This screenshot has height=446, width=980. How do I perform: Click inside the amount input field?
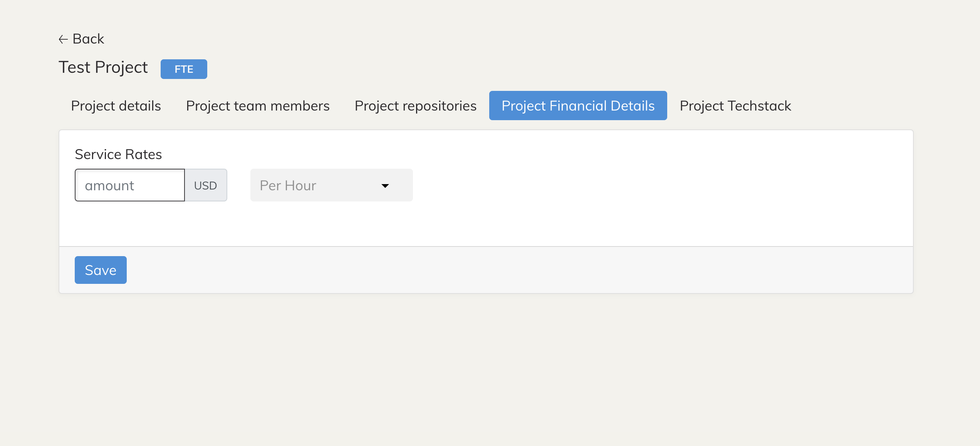pyautogui.click(x=130, y=185)
